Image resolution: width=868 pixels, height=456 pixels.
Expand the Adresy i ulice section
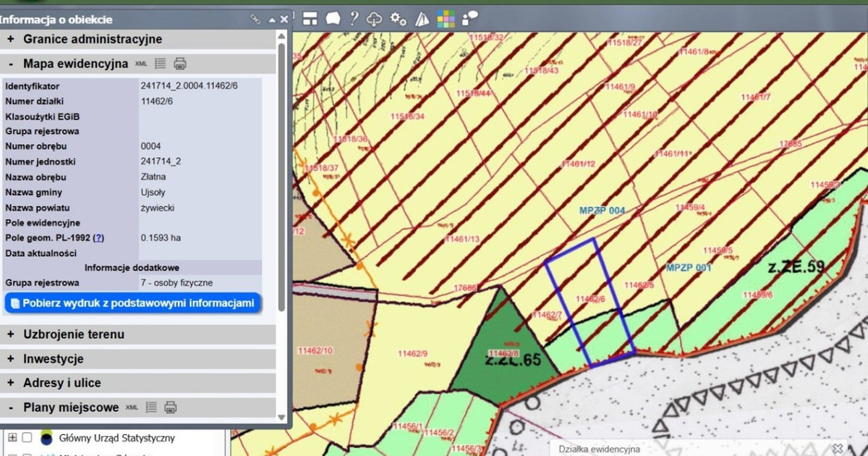(x=11, y=383)
